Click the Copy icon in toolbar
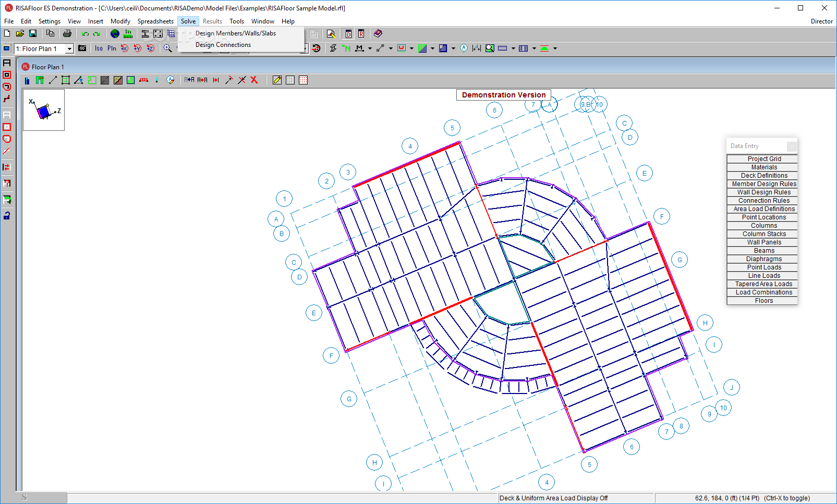Viewport: 837px width, 504px height. pyautogui.click(x=51, y=34)
